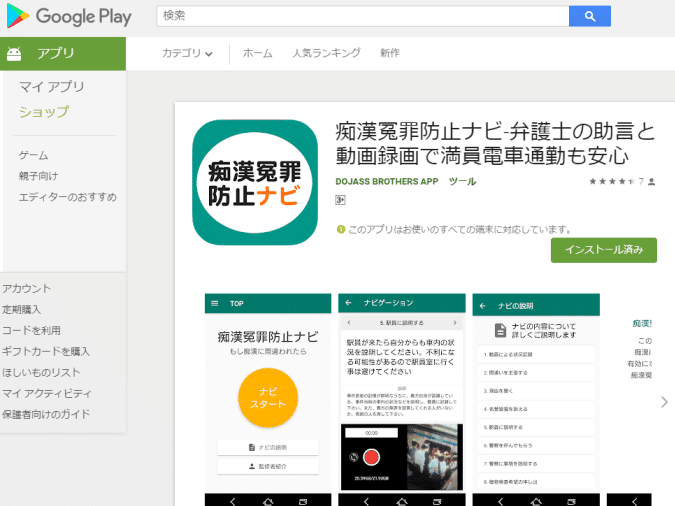Open the ツール category link

[462, 181]
